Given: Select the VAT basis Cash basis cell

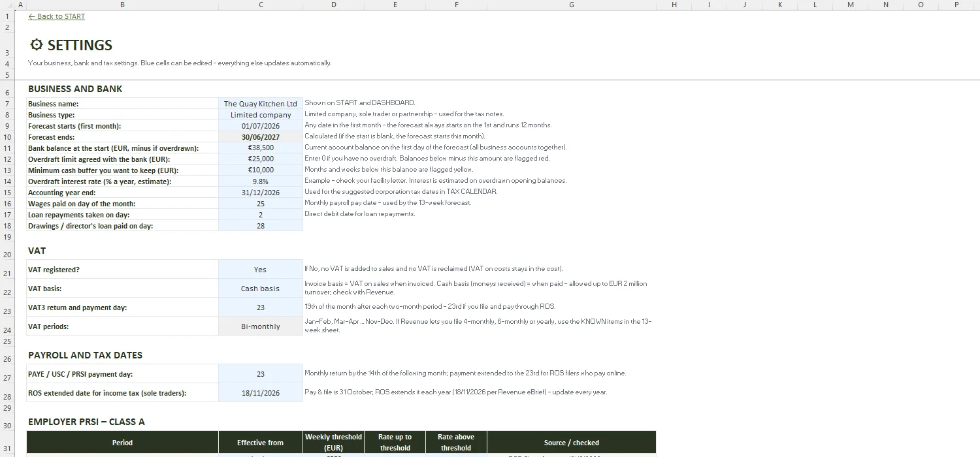Looking at the screenshot, I should (x=261, y=289).
